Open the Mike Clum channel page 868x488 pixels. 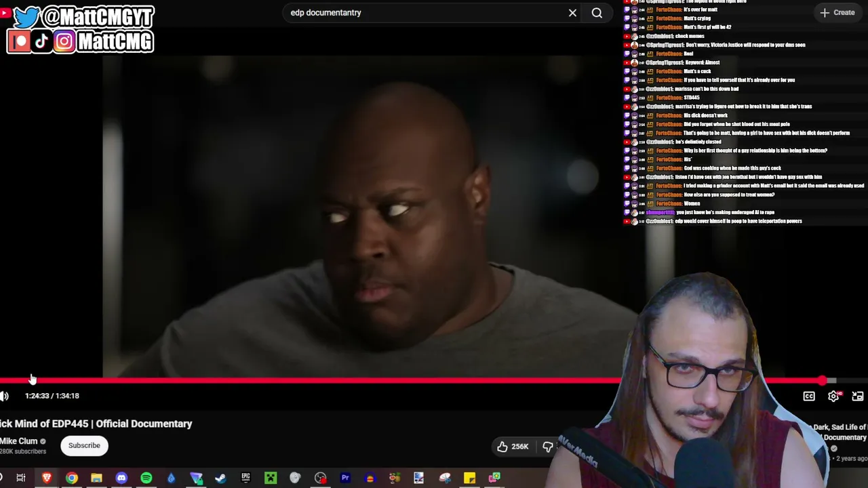click(19, 441)
